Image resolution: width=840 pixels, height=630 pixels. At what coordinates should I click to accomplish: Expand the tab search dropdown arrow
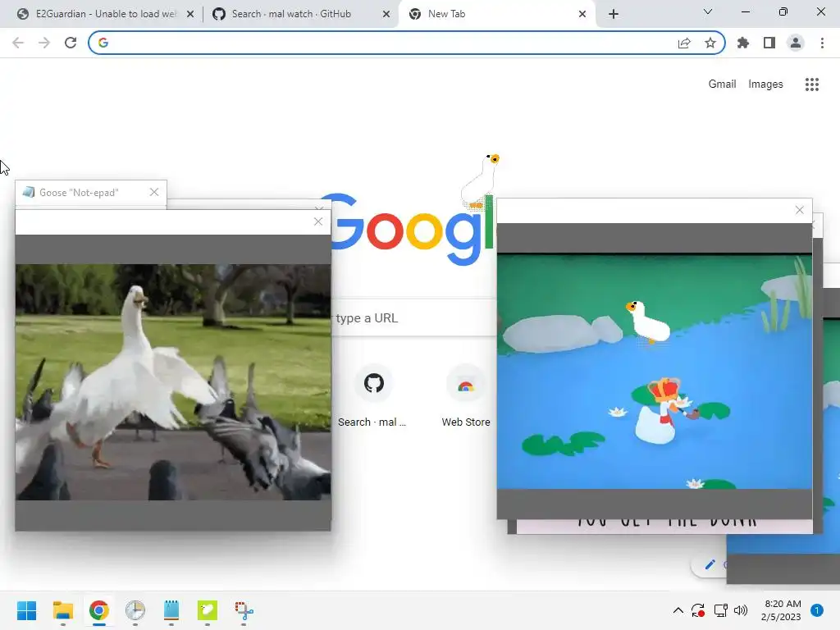click(708, 11)
